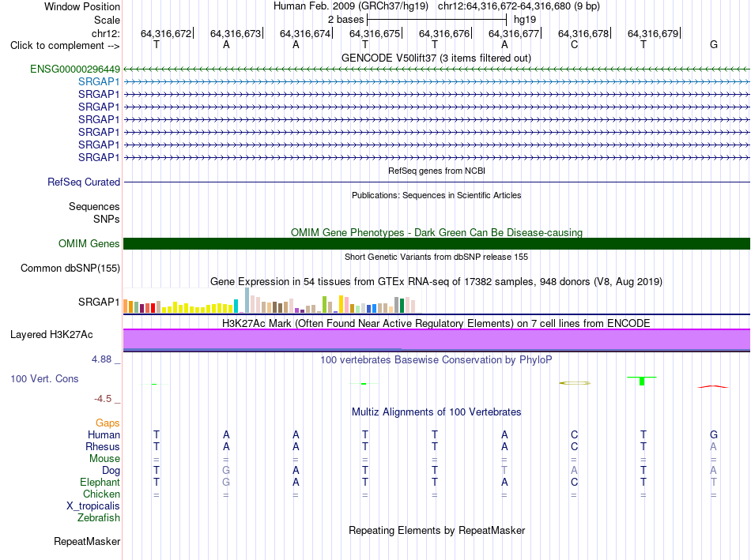Click the OMIM Genes track label
The width and height of the screenshot is (751, 560).
pyautogui.click(x=89, y=243)
